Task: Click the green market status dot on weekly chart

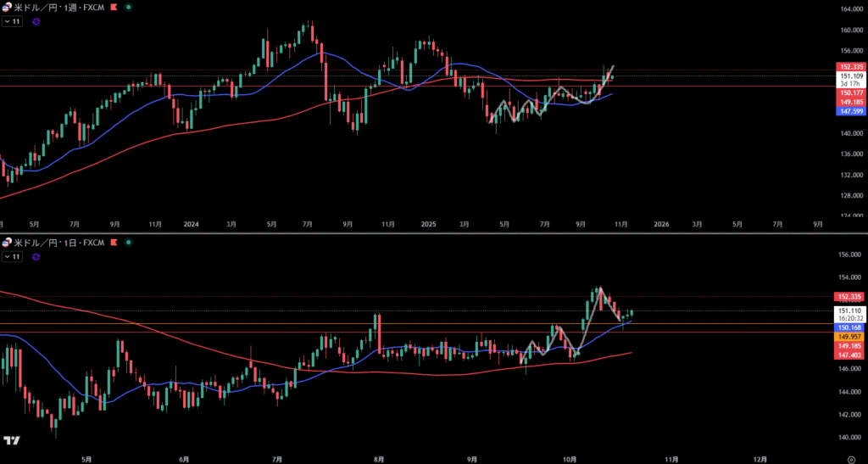Action: coord(128,7)
